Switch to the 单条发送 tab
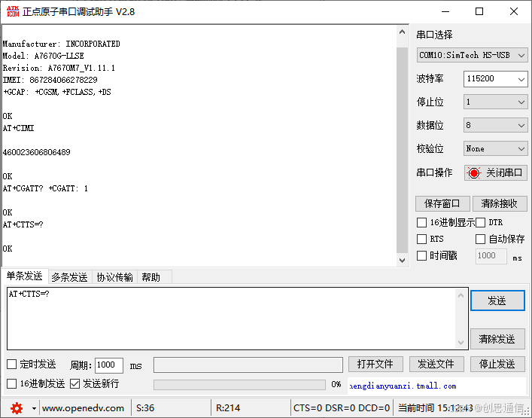The width and height of the screenshot is (532, 418). [24, 276]
